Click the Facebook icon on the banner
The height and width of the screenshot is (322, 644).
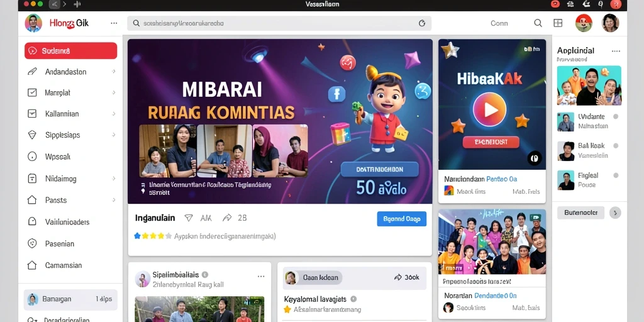336,94
